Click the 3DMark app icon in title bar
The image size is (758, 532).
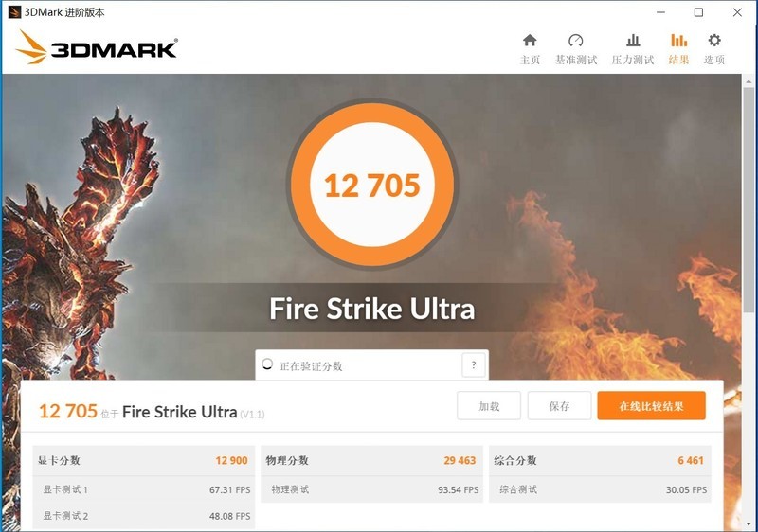[x=14, y=12]
